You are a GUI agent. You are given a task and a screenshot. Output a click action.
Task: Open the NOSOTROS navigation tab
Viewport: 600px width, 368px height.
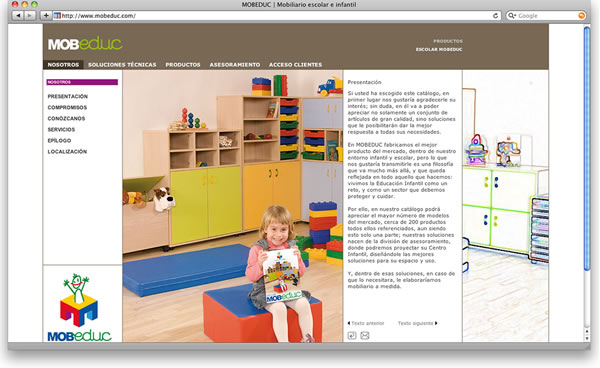63,65
